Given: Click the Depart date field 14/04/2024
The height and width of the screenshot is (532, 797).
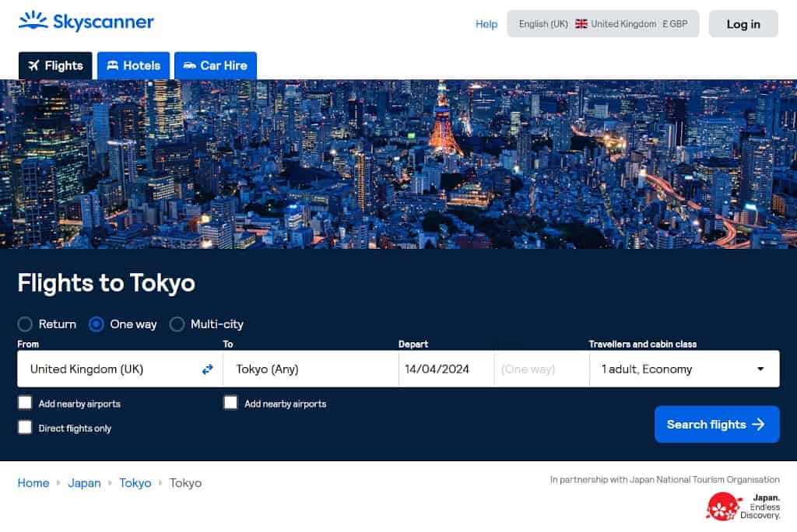Looking at the screenshot, I should click(446, 369).
